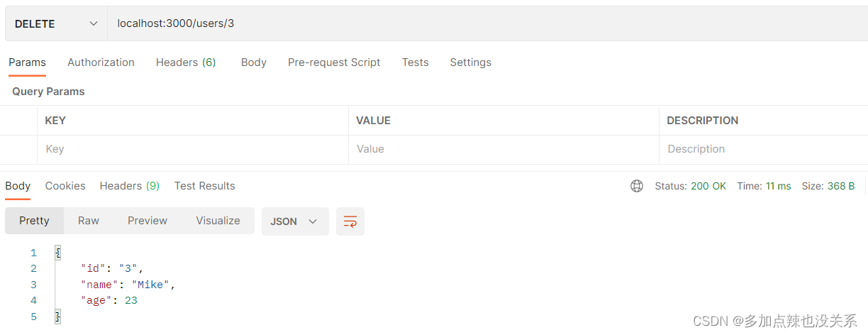Select the request Body tab
Viewport: 868px width, 335px height.
[x=254, y=62]
